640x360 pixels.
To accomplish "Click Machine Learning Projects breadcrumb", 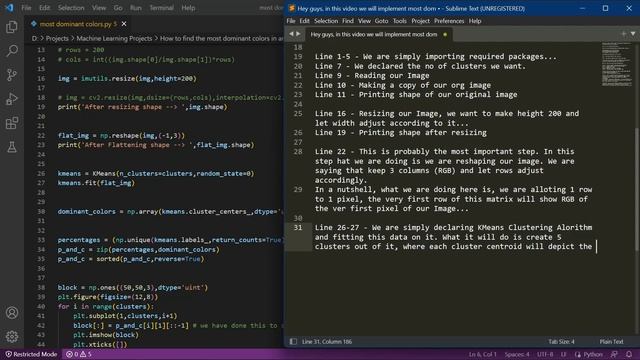I will (114, 38).
